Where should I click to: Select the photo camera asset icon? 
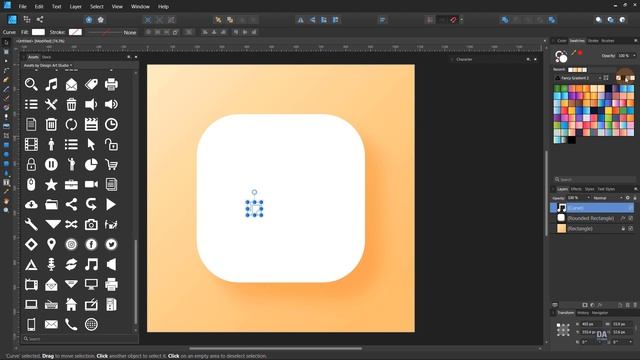pos(91,224)
